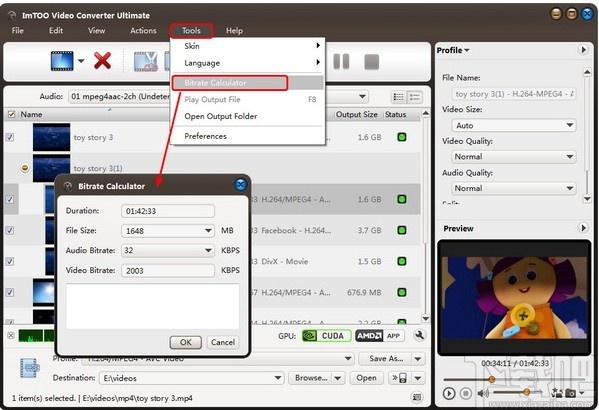Click the preview seek slider handle

[492, 379]
